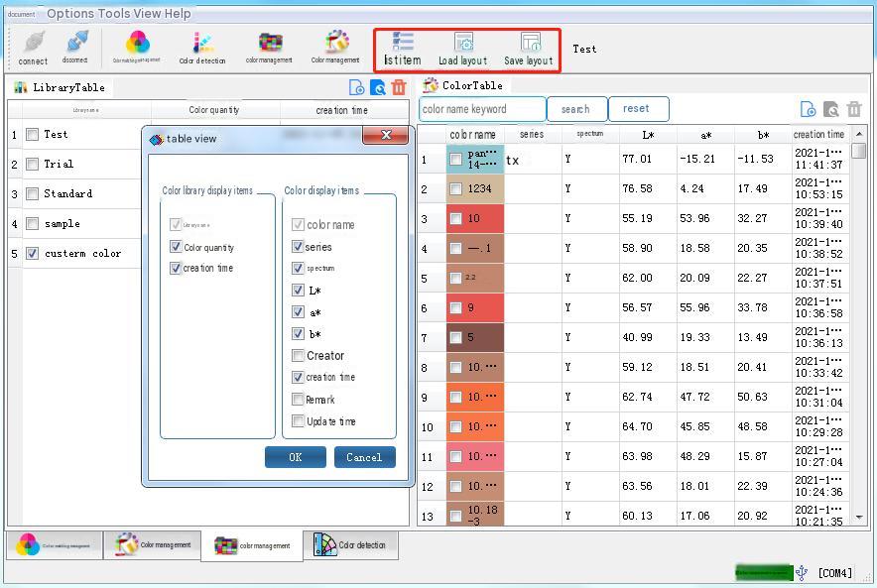877x588 pixels.
Task: Click the [COM4] status bar entry
Action: click(835, 573)
